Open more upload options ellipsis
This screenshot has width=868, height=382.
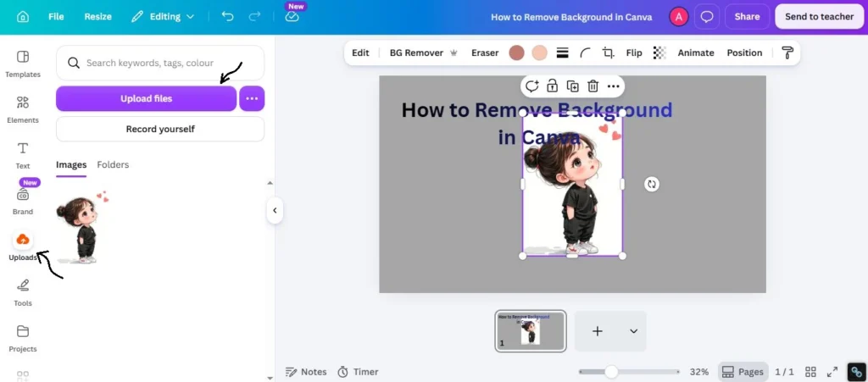(x=252, y=98)
